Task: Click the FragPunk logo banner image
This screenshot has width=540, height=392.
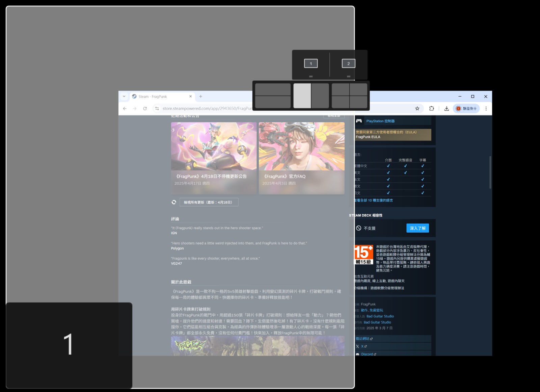Action: pos(258,346)
